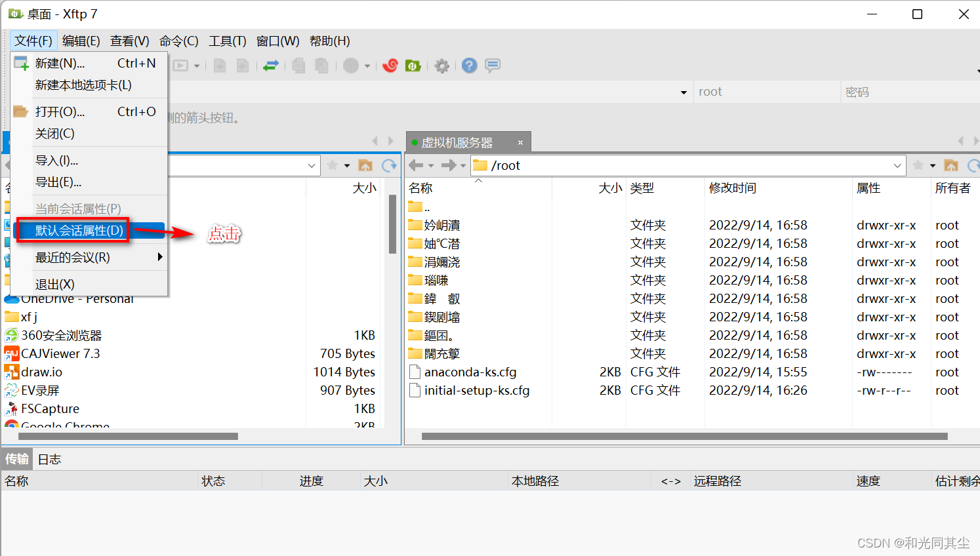
Task: Open remote forward-history dropdown arrow
Action: tap(463, 165)
